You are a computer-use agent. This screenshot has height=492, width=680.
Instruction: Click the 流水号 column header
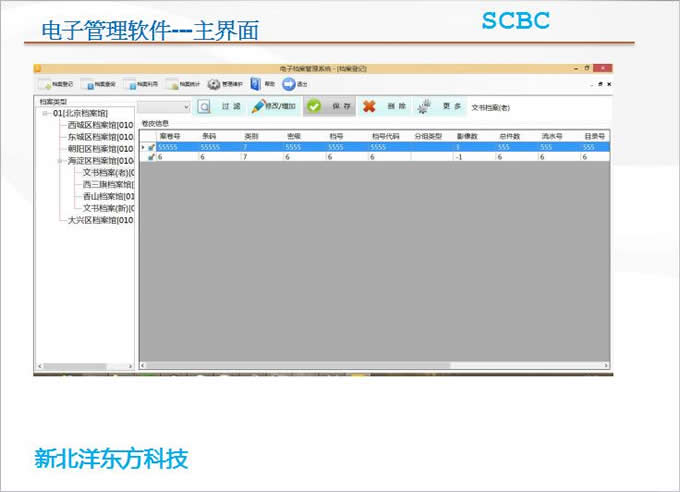[x=553, y=136]
